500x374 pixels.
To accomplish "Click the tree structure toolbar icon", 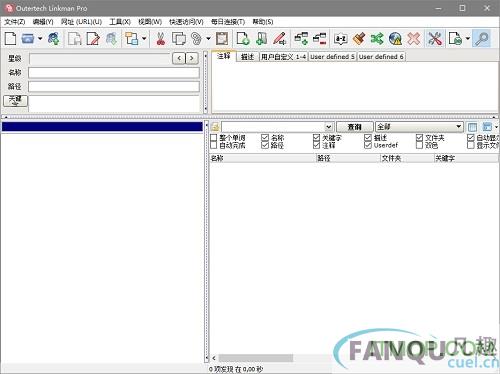I will click(x=132, y=38).
